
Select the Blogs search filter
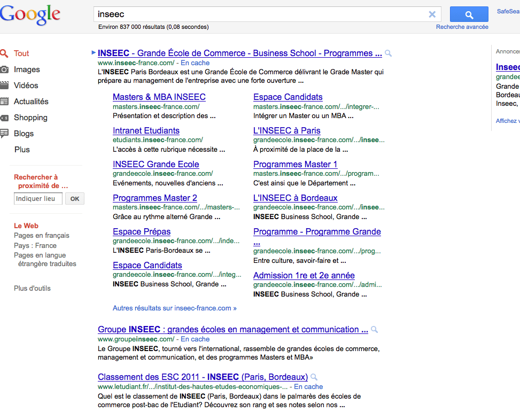pos(24,134)
